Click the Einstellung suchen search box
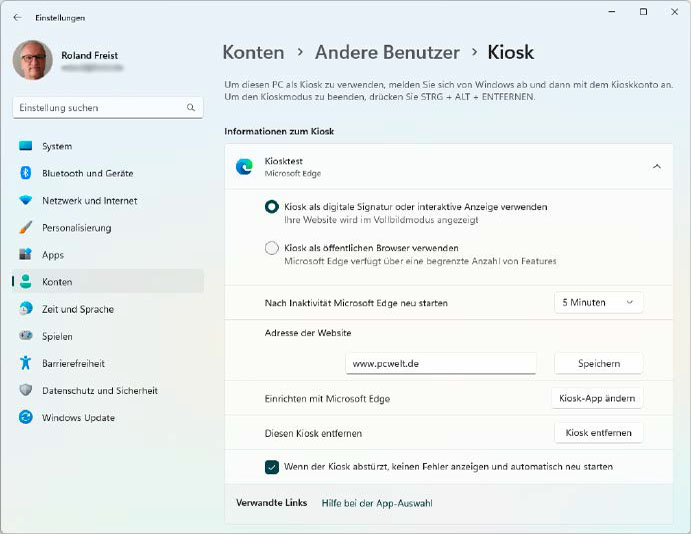 (108, 108)
